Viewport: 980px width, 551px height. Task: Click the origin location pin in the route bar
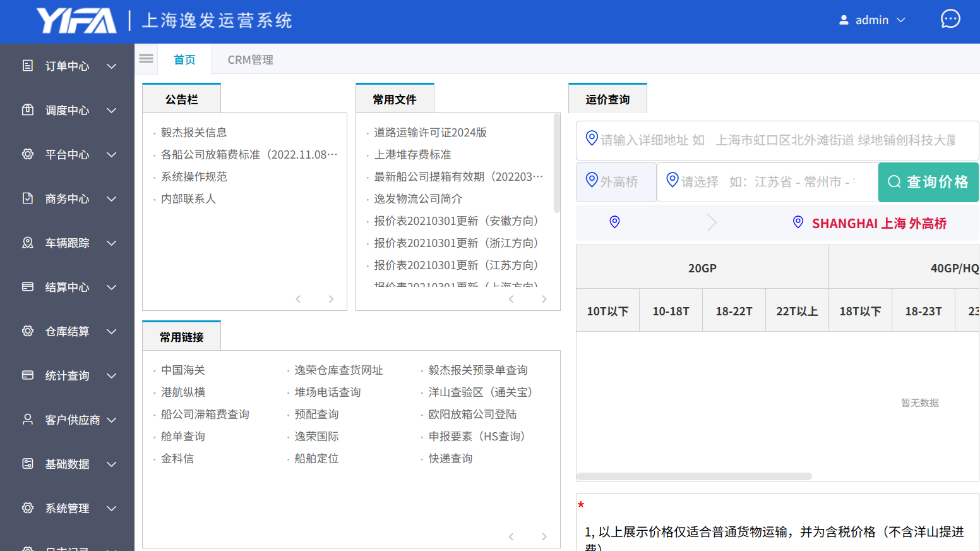pyautogui.click(x=614, y=222)
